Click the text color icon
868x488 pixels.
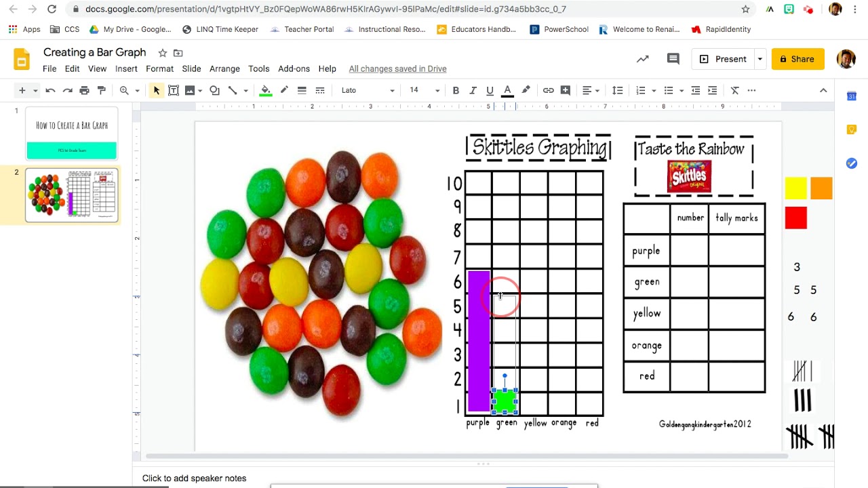click(507, 90)
